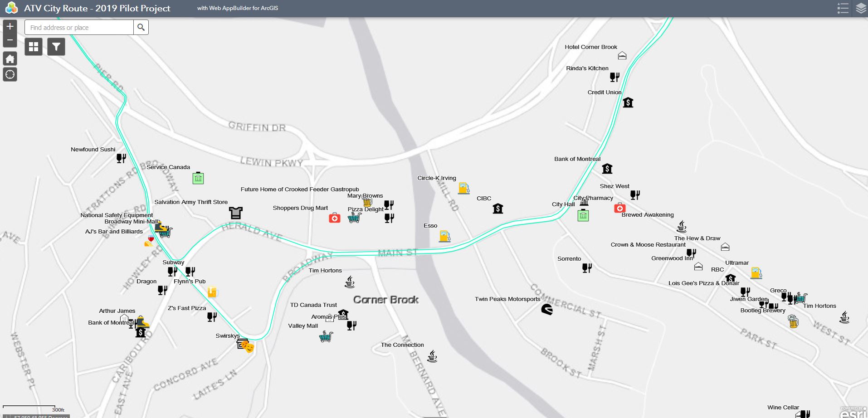Select the Rinda's Kitchen restaurant marker
Image resolution: width=868 pixels, height=418 pixels.
click(x=614, y=77)
